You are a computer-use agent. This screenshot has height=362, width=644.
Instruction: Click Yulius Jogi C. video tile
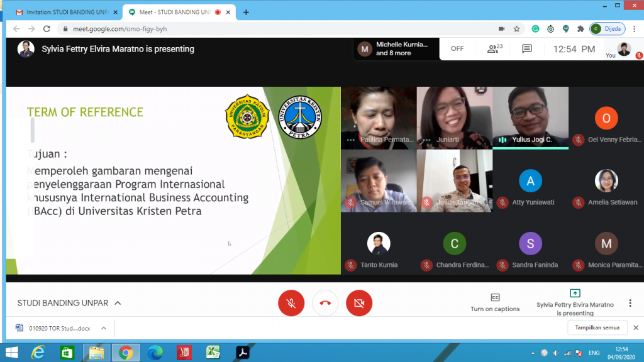coord(530,118)
